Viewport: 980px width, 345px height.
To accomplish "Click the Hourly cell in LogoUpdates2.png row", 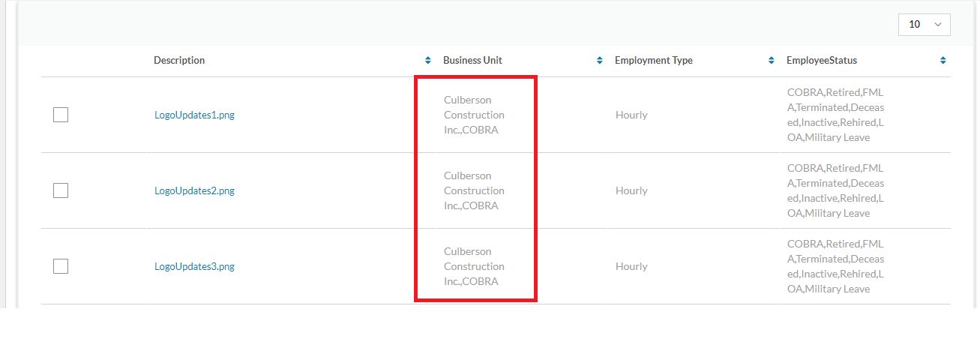I will pyautogui.click(x=631, y=191).
